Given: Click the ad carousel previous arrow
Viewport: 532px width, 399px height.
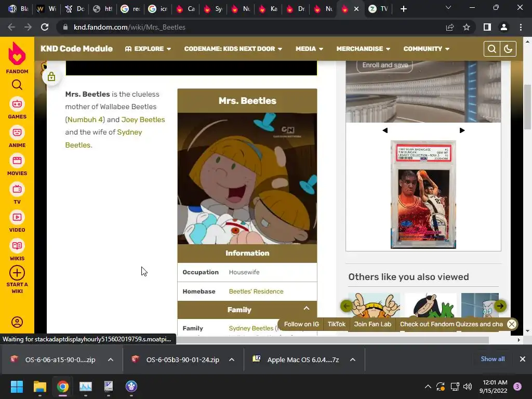Looking at the screenshot, I should pyautogui.click(x=385, y=130).
